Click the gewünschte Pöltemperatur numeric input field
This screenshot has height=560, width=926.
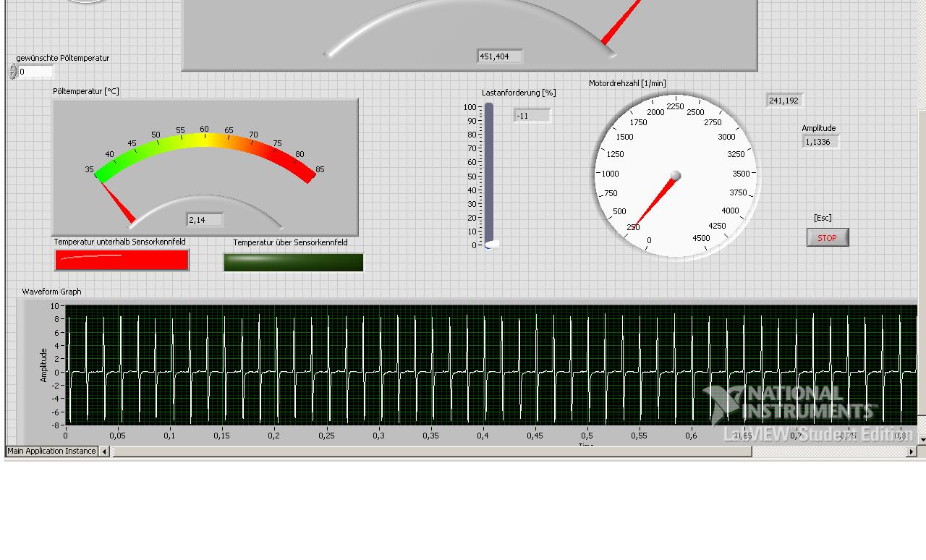pos(35,72)
